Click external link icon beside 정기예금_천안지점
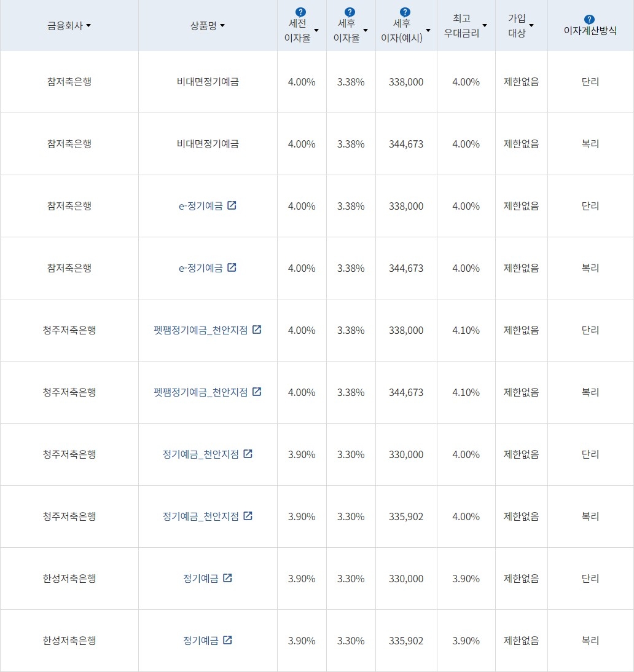 pos(248,454)
